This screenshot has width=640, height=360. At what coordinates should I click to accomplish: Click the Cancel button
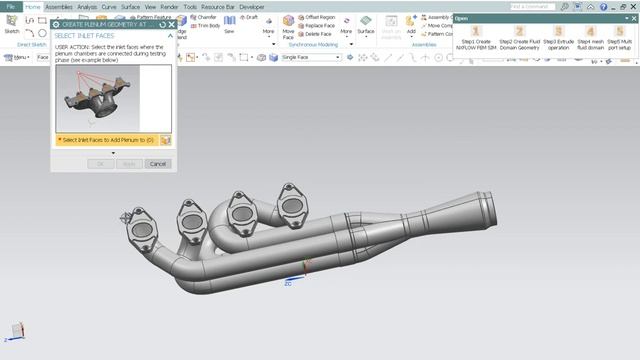coord(158,164)
